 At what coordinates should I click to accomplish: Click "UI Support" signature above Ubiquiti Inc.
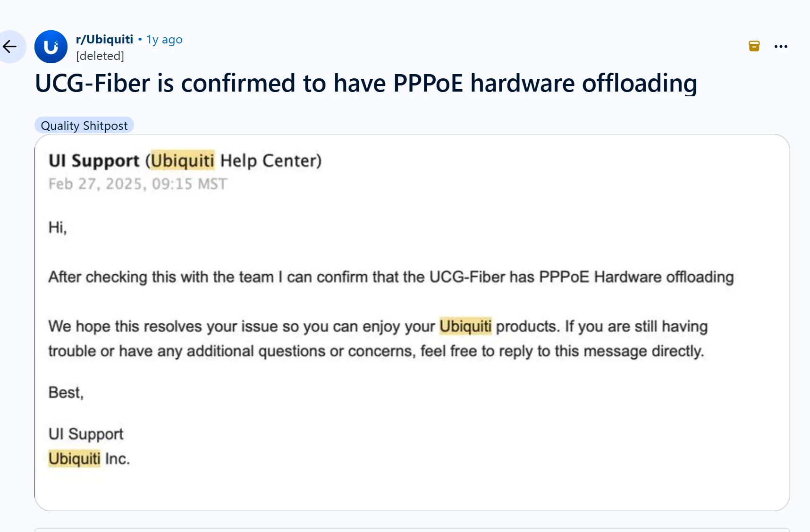tap(86, 434)
